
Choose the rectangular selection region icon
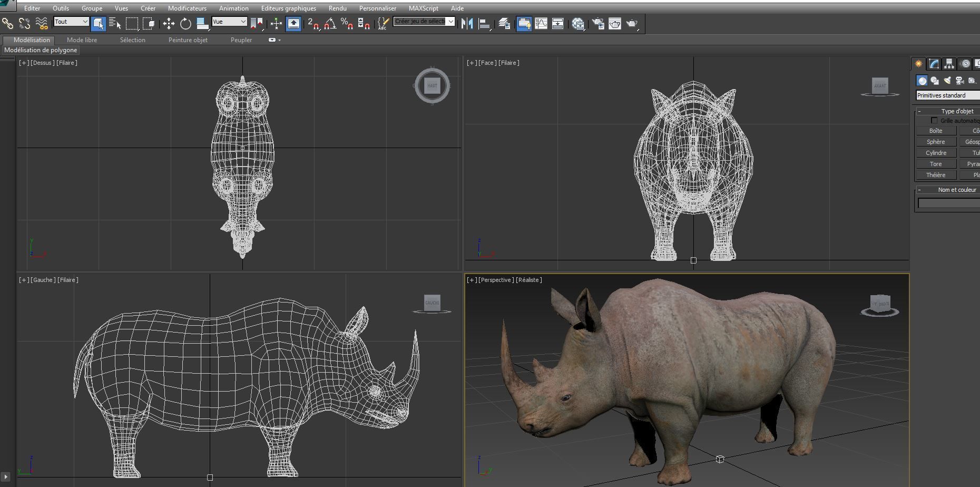(132, 23)
